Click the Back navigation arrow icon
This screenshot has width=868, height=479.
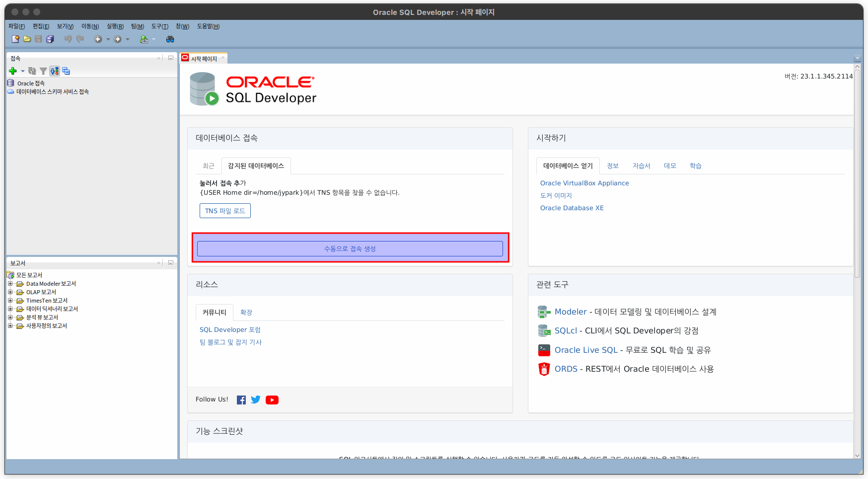98,39
